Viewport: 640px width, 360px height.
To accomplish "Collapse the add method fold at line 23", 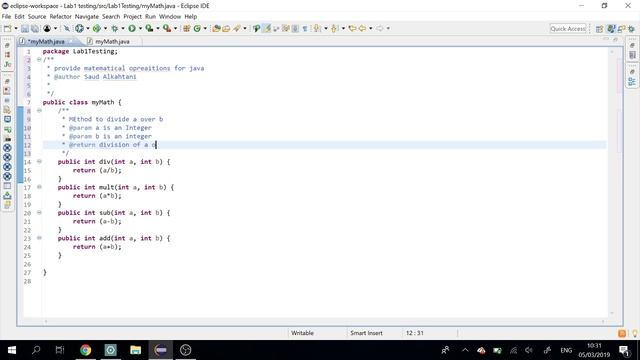I will click(39, 238).
